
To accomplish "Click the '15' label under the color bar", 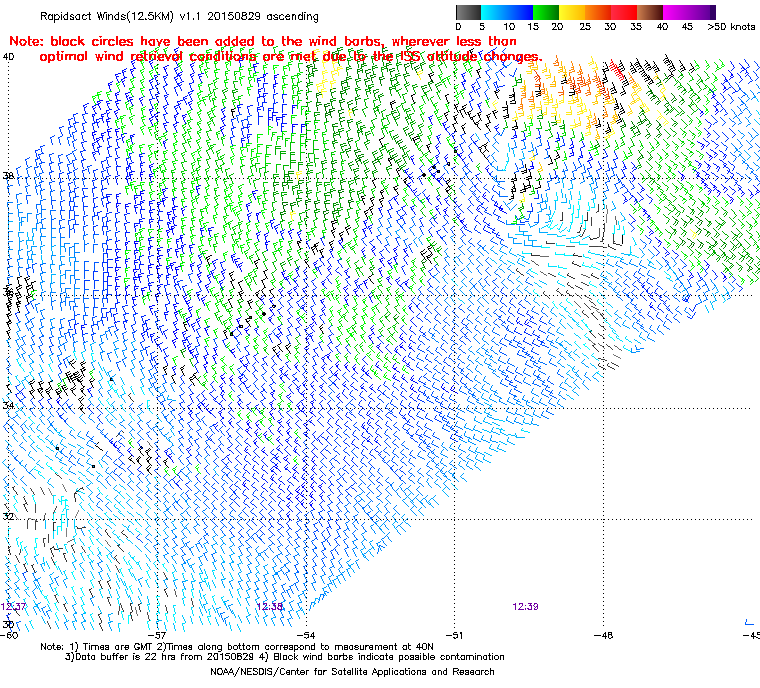I will 533,27.
